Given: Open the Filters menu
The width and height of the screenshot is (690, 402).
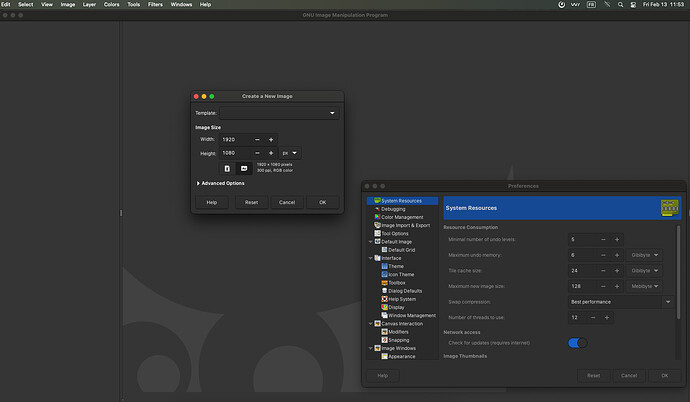Looking at the screenshot, I should point(155,5).
